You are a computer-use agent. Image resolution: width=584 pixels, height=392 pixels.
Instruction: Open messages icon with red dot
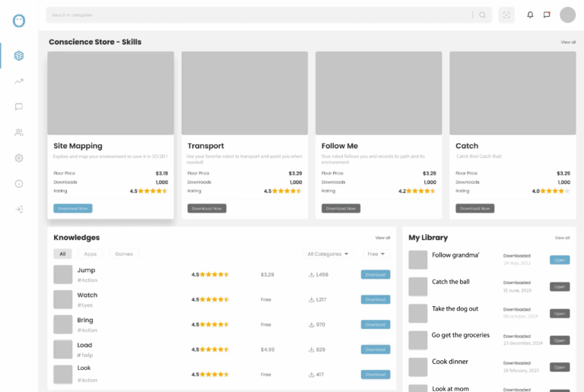click(547, 14)
